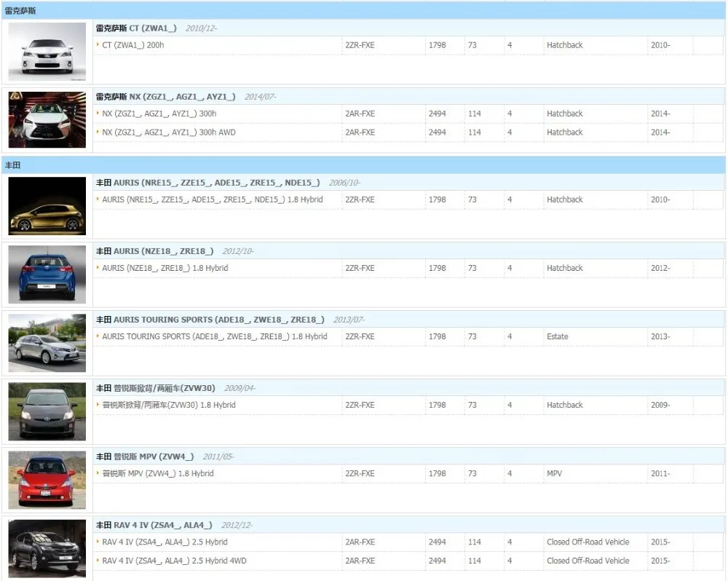
Task: Select variant CT (ZWA1_) 200h
Action: (132, 45)
